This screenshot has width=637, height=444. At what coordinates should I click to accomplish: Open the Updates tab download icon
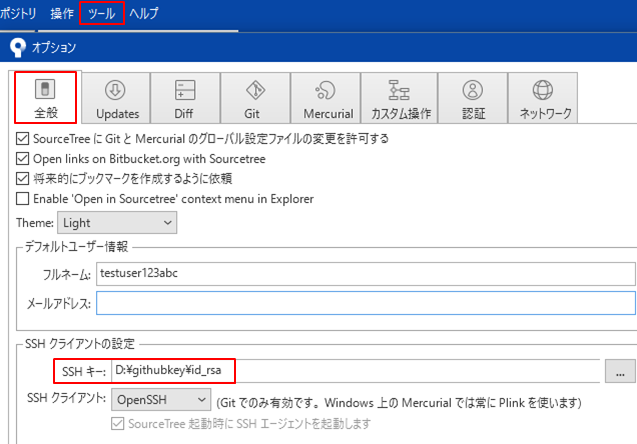pyautogui.click(x=115, y=90)
